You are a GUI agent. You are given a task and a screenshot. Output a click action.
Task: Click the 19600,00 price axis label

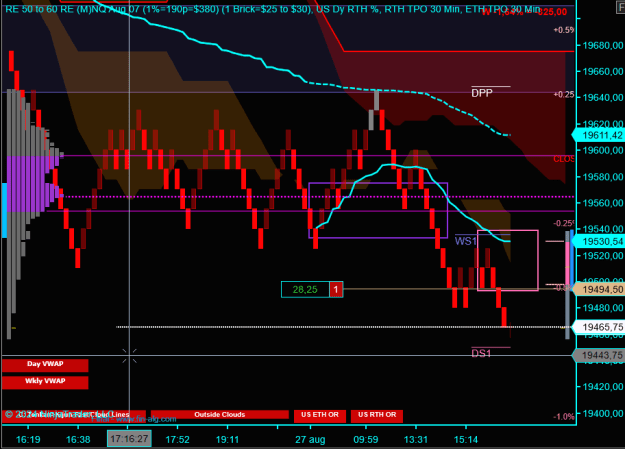coord(603,150)
